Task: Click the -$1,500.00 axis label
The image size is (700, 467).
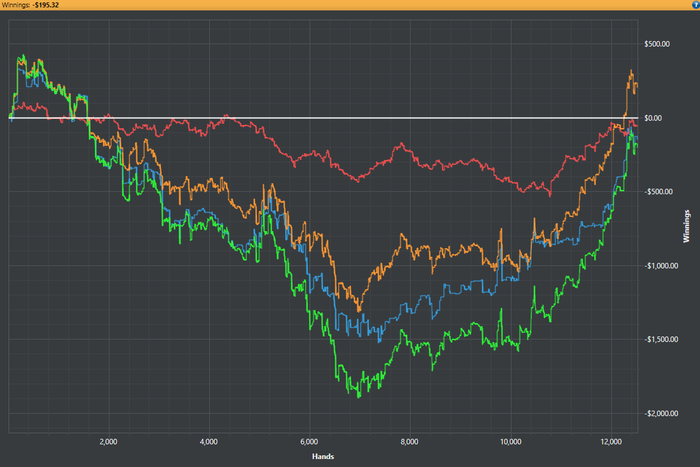Action: tap(661, 339)
